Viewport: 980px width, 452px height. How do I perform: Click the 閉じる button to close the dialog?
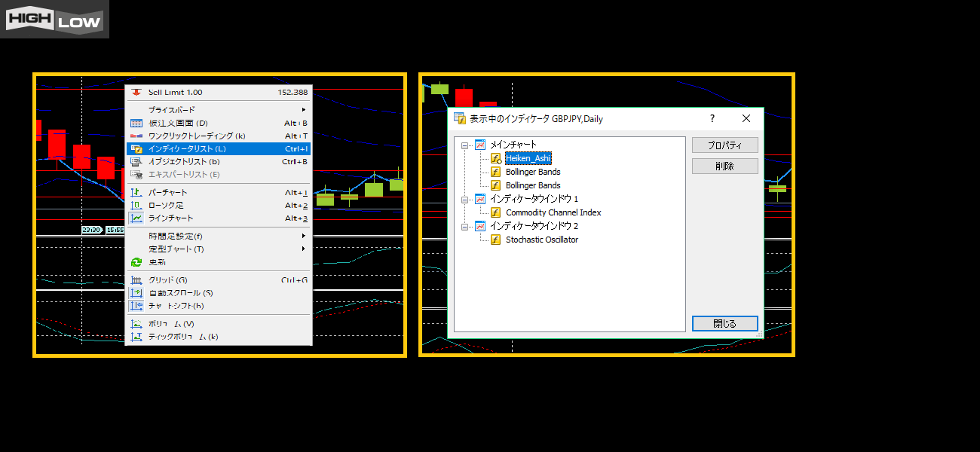724,323
